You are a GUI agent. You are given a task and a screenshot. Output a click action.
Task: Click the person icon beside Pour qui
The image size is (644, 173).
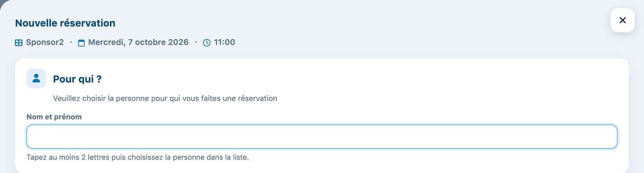[36, 78]
